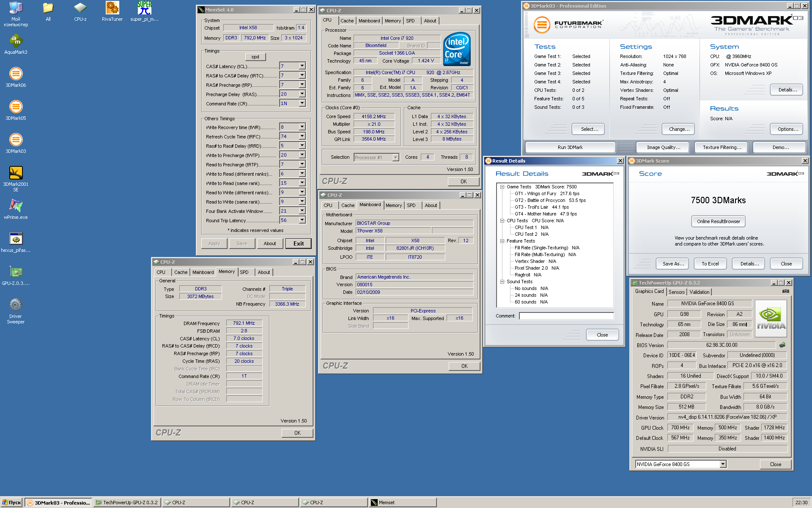The height and width of the screenshot is (508, 812).
Task: Click the Online ResultBrowser button
Action: pos(718,221)
